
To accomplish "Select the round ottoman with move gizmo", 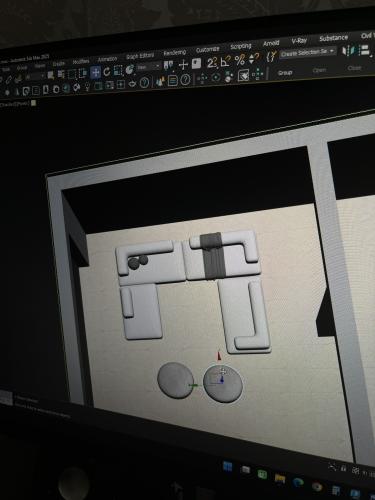I will click(223, 384).
